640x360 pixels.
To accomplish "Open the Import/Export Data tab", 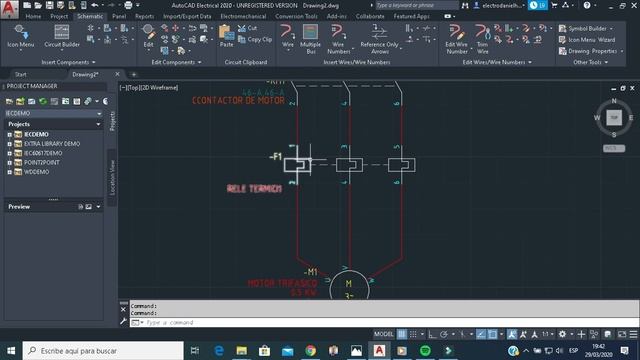I will click(187, 16).
